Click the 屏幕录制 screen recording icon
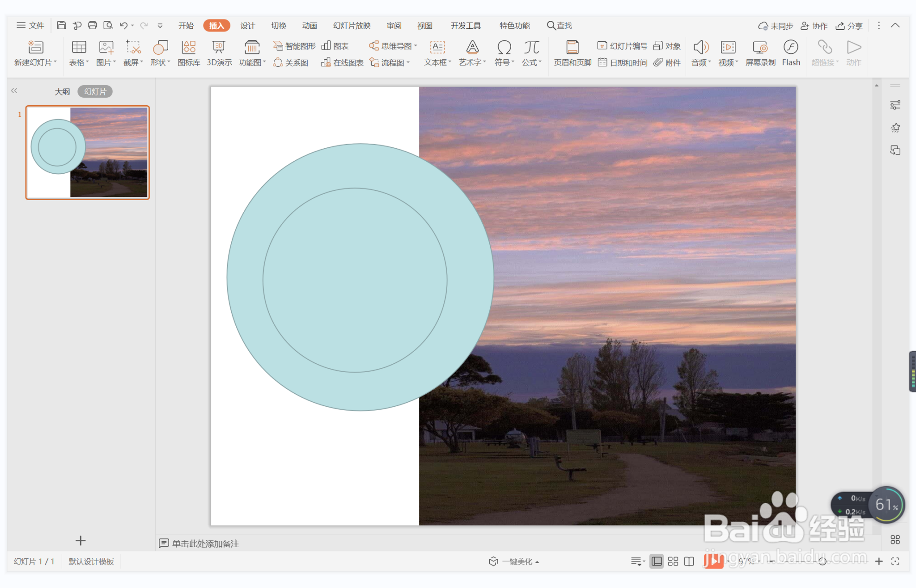This screenshot has width=916, height=588. (x=760, y=53)
